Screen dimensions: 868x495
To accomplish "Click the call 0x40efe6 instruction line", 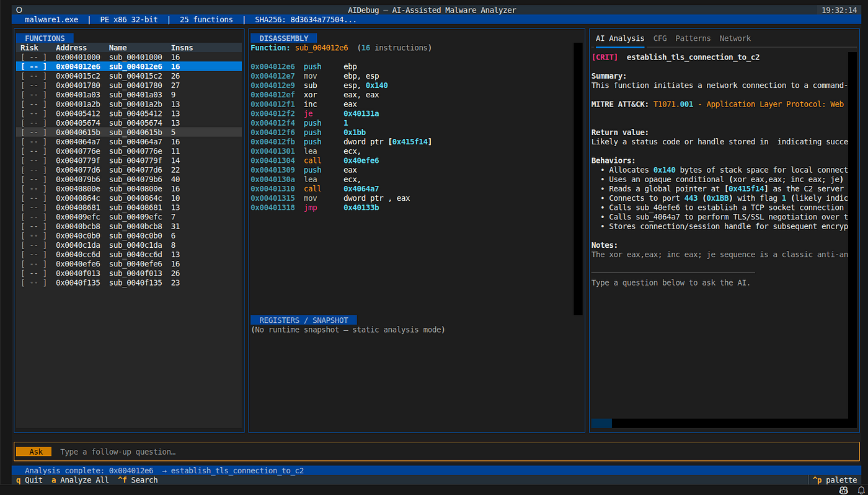I will pyautogui.click(x=315, y=160).
